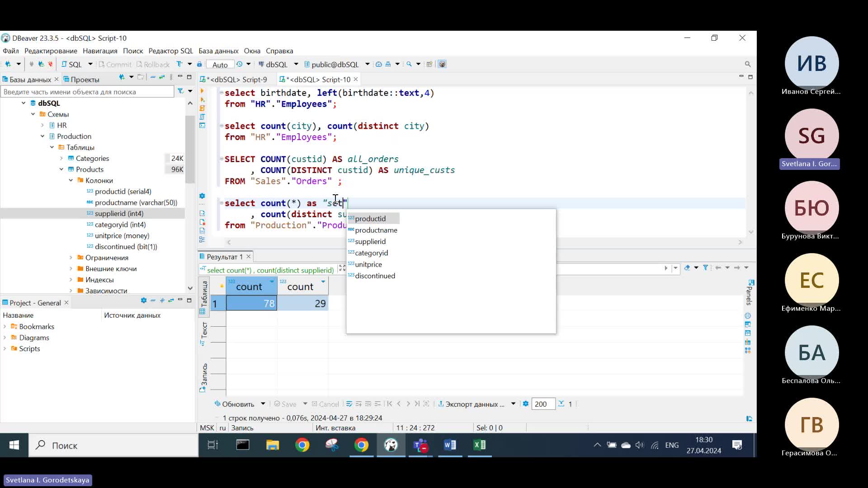This screenshot has height=488, width=868.
Task: Switch results view to Таблица mode
Action: tap(203, 297)
